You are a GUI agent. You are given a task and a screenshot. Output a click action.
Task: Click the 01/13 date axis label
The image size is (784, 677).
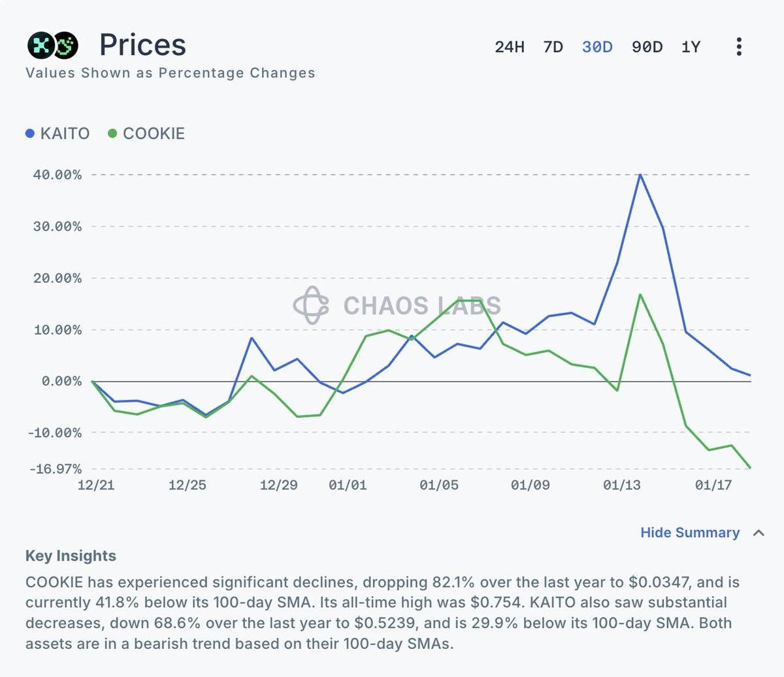(621, 485)
